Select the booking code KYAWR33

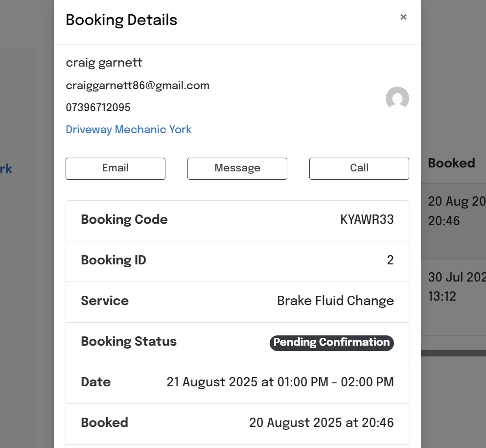(x=367, y=220)
